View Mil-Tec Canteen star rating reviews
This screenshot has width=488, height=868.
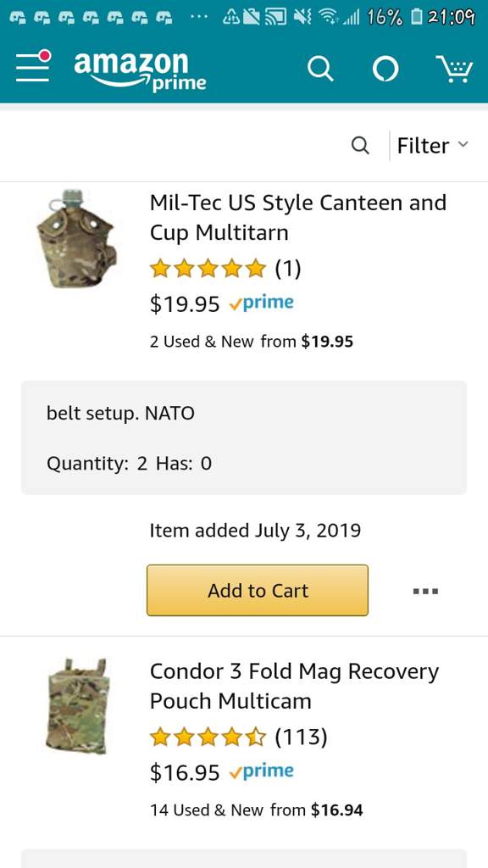(225, 269)
